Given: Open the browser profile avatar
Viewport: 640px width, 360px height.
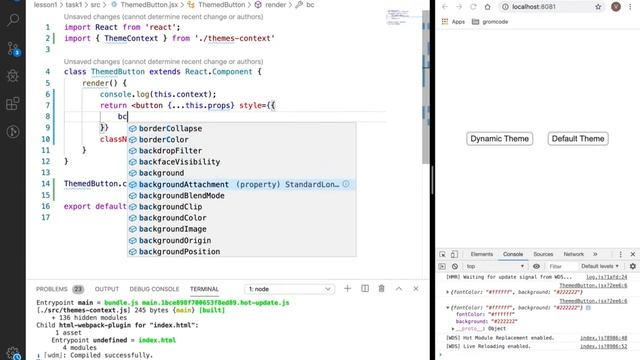Looking at the screenshot, I should tap(616, 7).
